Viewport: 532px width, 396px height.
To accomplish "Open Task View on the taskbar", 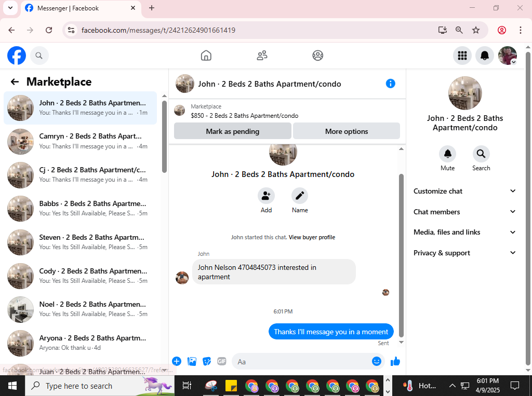I will pyautogui.click(x=187, y=386).
